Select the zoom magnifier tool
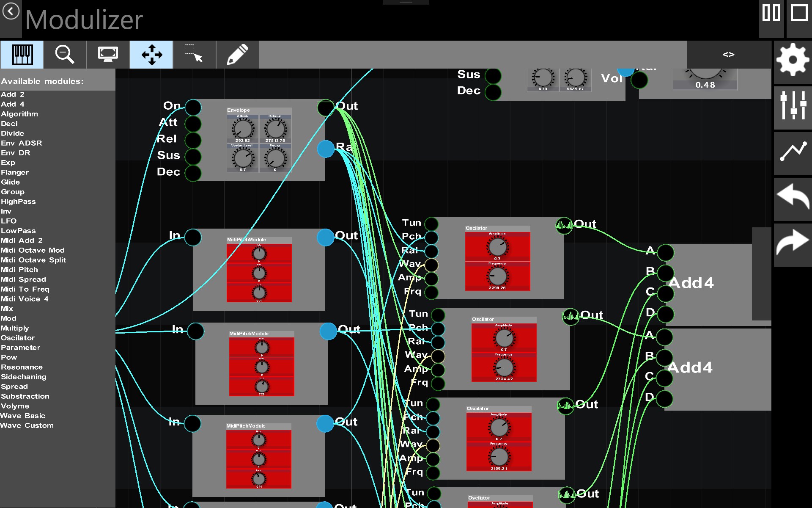812x508 pixels. point(64,54)
